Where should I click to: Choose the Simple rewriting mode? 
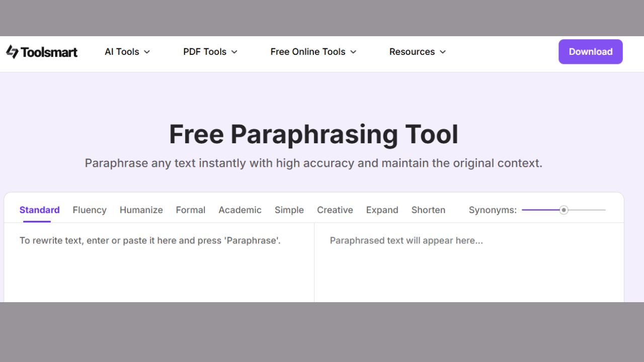pyautogui.click(x=289, y=210)
